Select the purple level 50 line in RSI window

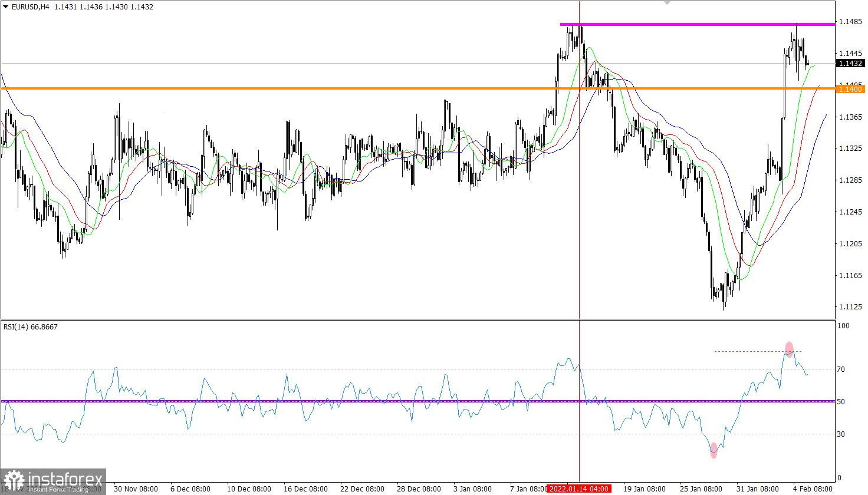(x=417, y=401)
